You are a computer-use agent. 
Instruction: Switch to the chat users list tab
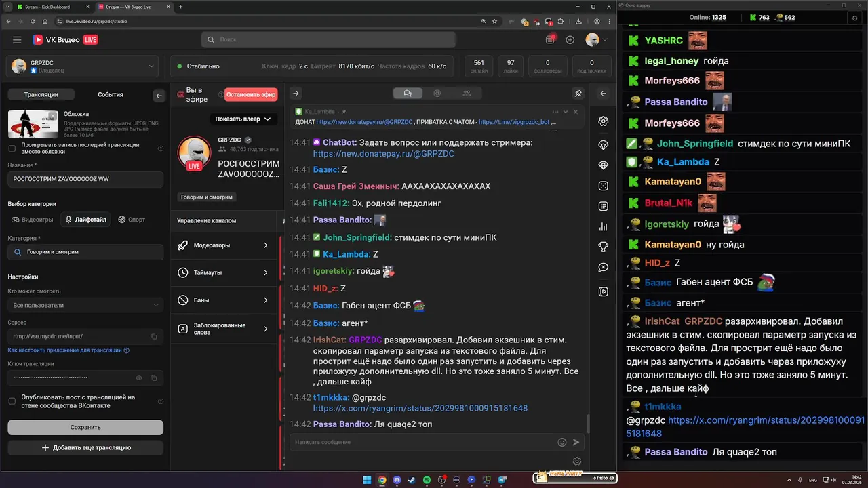pyautogui.click(x=467, y=94)
